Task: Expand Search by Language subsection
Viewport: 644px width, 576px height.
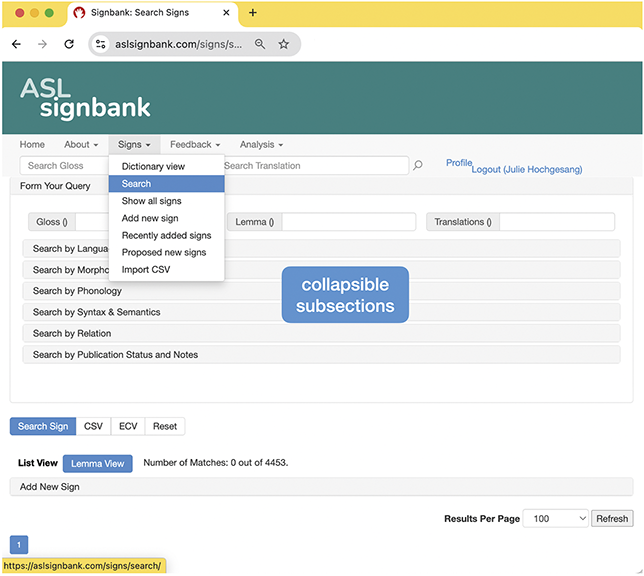Action: coord(321,249)
